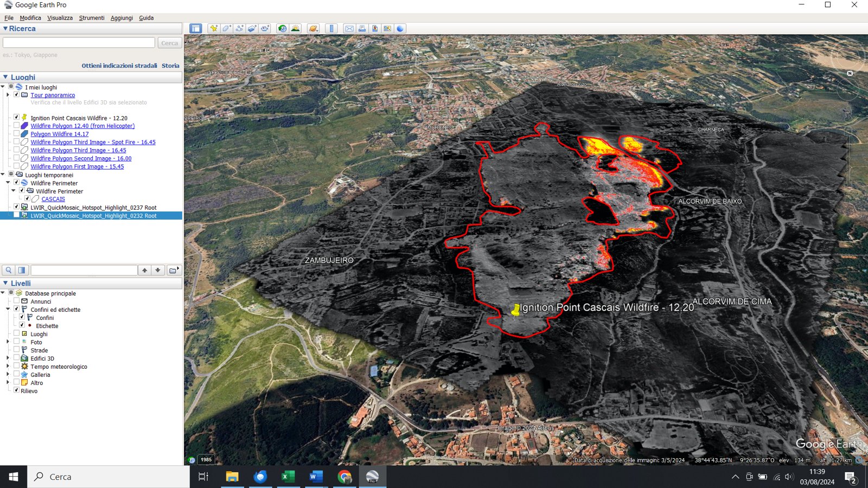Image resolution: width=868 pixels, height=488 pixels.
Task: Click the add folder icon in Luoghi panel
Action: coord(174,270)
